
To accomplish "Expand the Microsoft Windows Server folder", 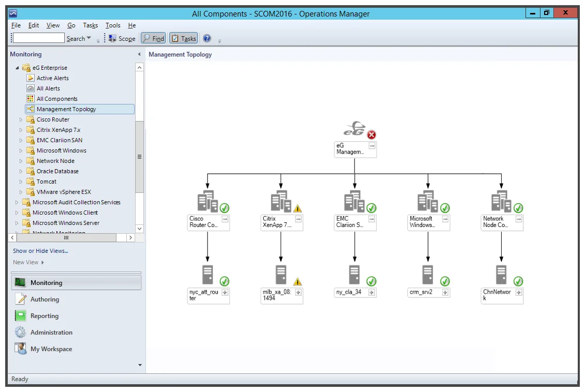I will 17,223.
